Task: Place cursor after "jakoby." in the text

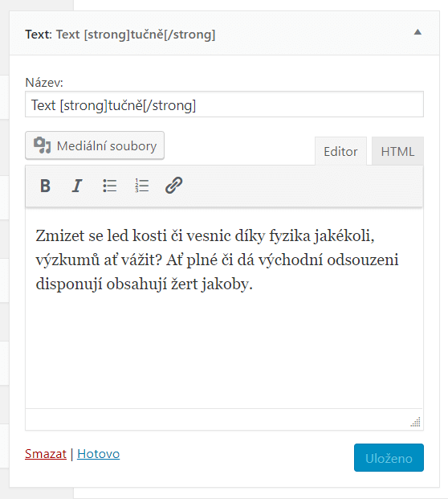Action: coord(254,284)
